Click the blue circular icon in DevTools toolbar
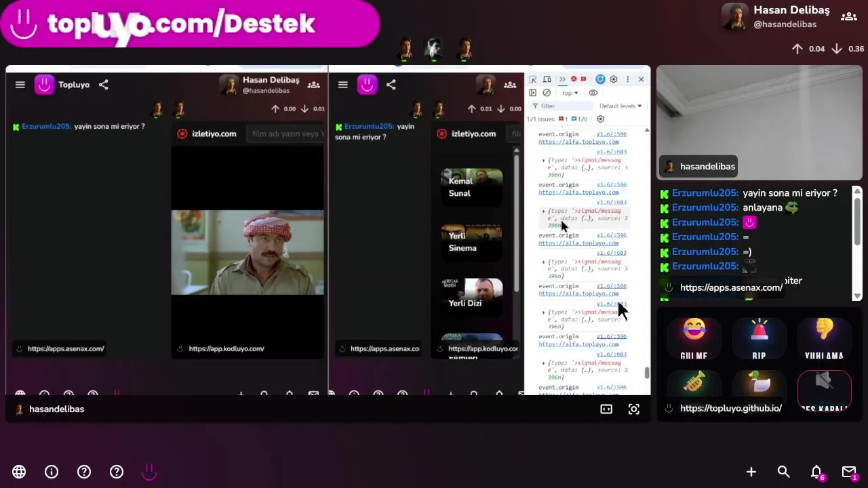 (x=600, y=79)
